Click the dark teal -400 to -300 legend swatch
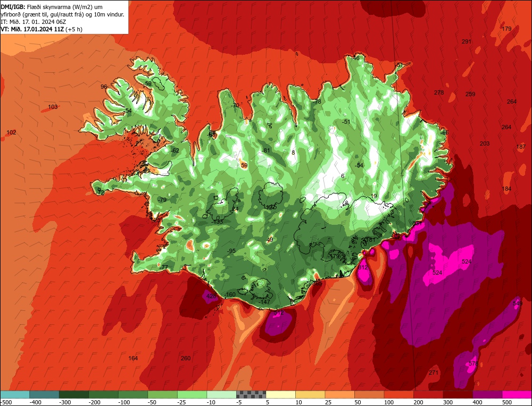 point(44,394)
